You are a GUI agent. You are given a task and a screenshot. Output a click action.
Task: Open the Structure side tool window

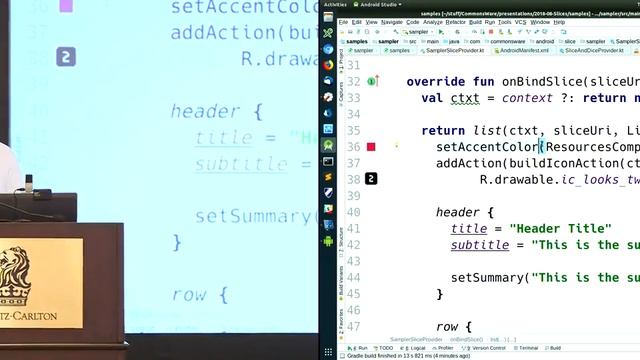(x=341, y=243)
